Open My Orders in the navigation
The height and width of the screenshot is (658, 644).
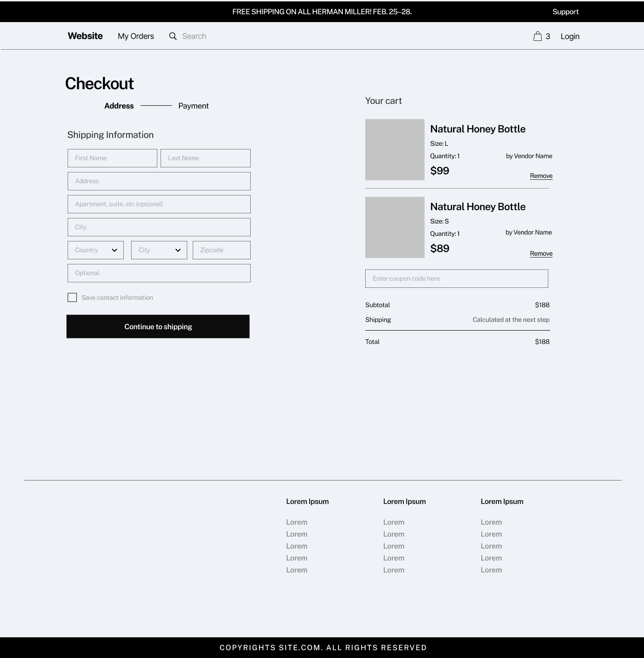(136, 36)
